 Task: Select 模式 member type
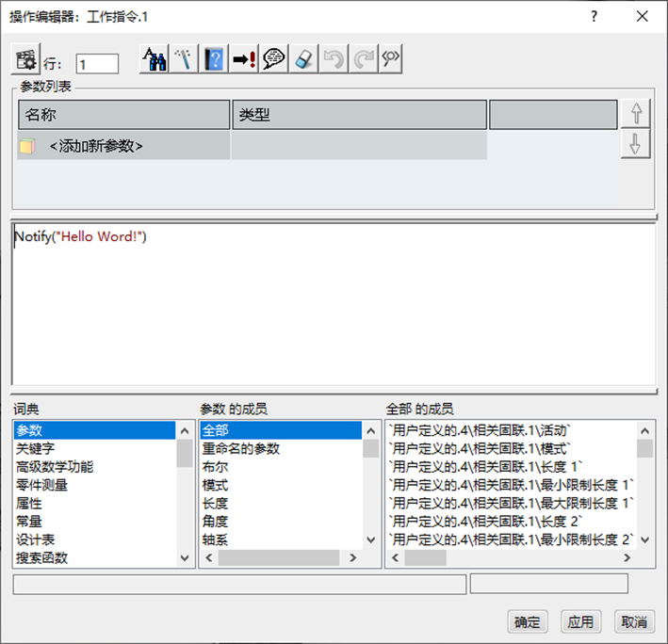coord(281,485)
